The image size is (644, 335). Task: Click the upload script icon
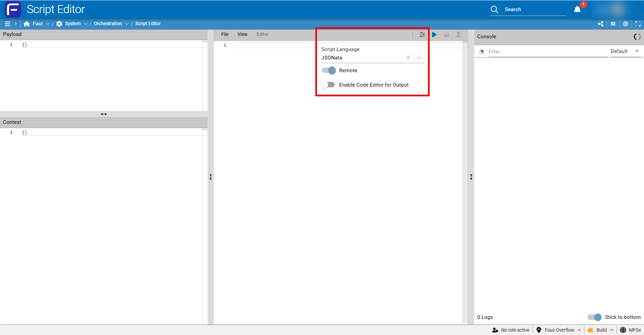point(459,35)
